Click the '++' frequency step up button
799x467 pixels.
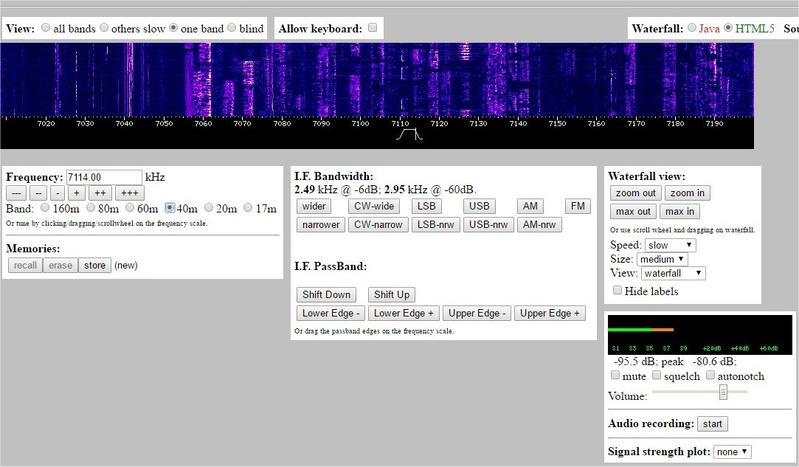[100, 193]
